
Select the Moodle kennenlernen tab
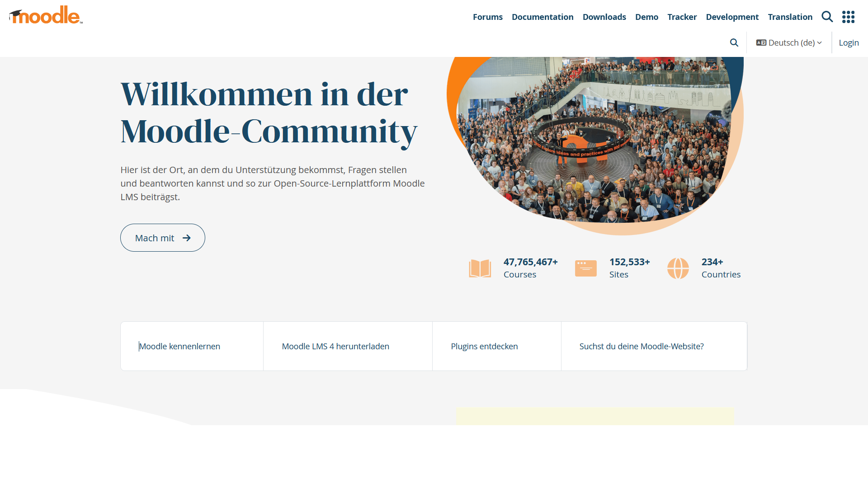coord(179,346)
